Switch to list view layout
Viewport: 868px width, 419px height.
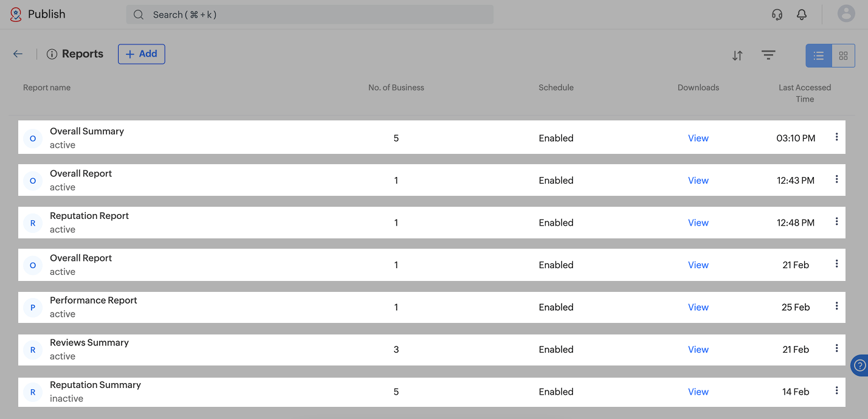pos(819,56)
